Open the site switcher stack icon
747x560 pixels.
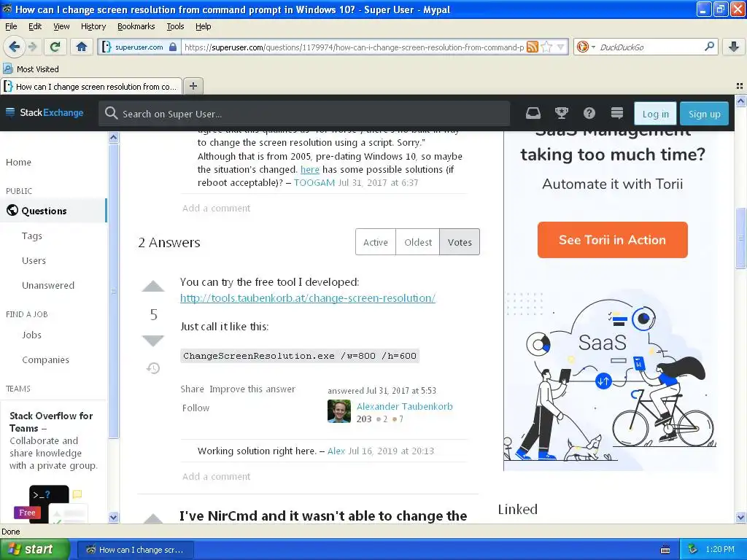[617, 113]
